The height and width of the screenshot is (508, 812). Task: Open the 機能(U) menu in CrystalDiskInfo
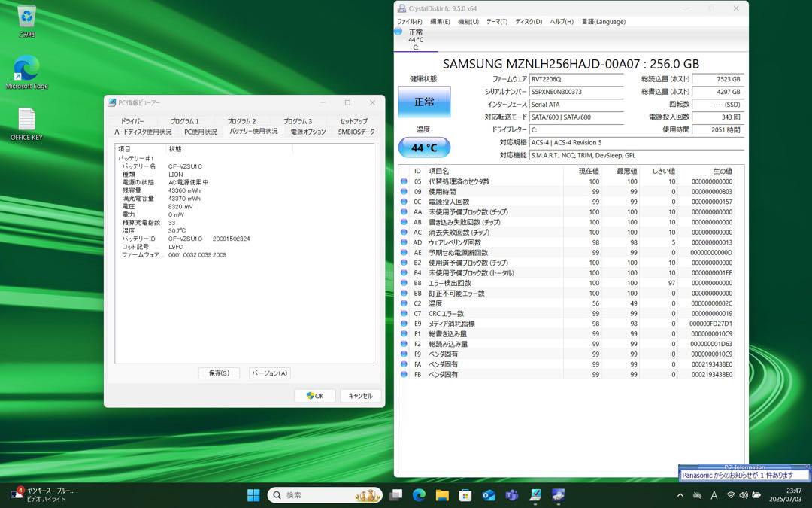[468, 22]
